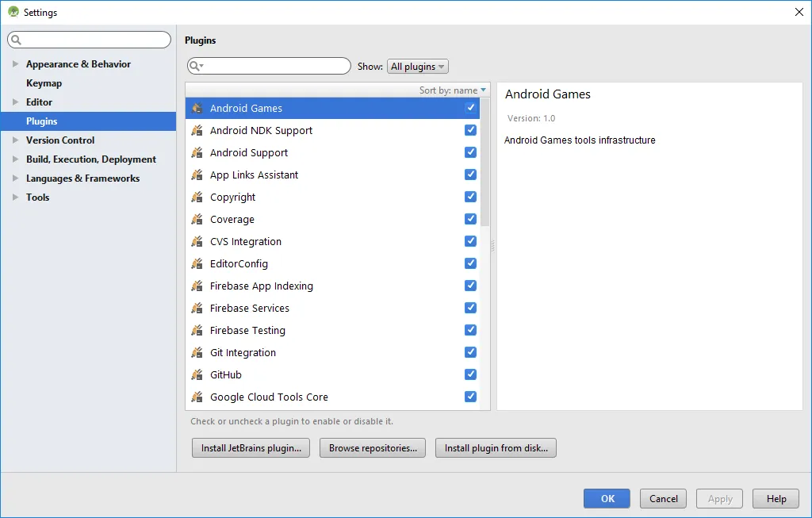The image size is (812, 518).
Task: Disable the Copyright plugin checkbox
Action: point(470,197)
